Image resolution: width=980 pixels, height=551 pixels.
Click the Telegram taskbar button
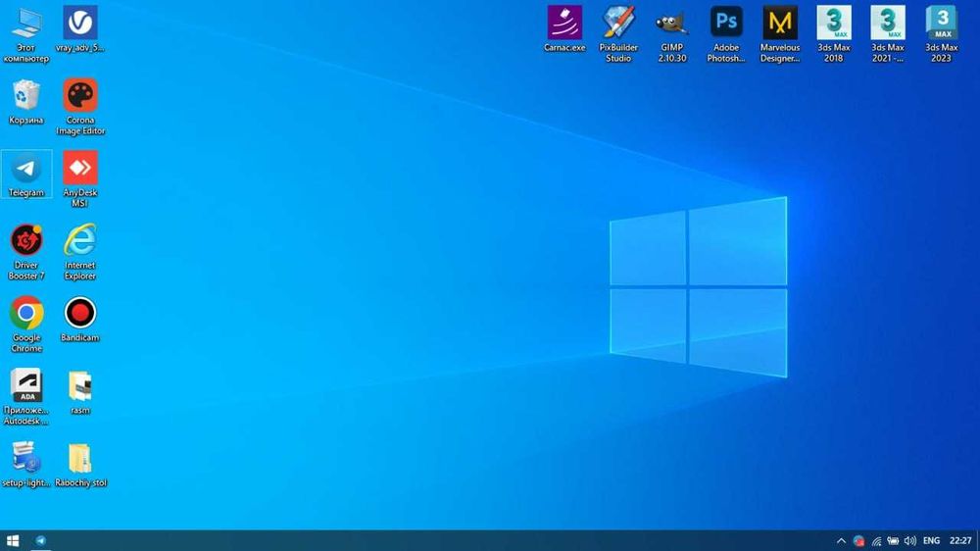click(x=40, y=541)
